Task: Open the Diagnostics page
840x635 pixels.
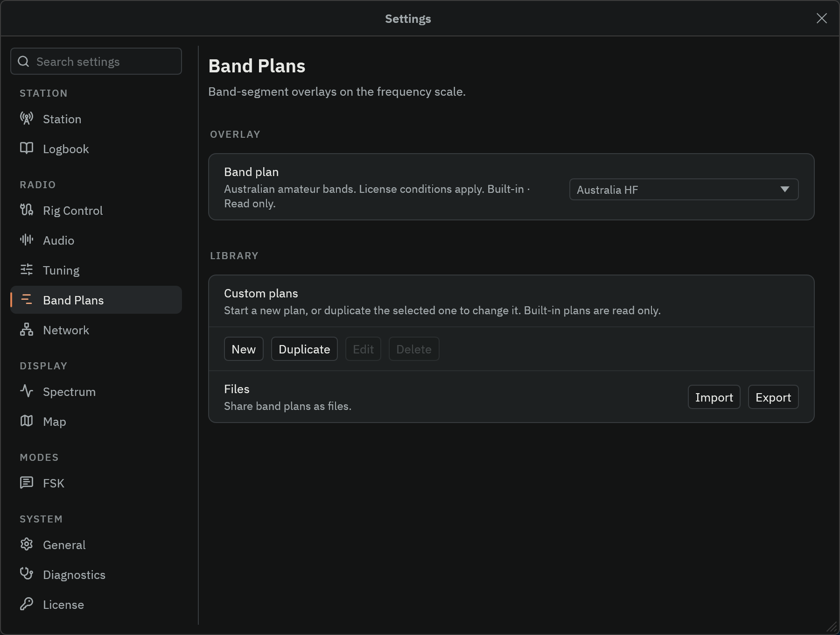Action: coord(96,575)
